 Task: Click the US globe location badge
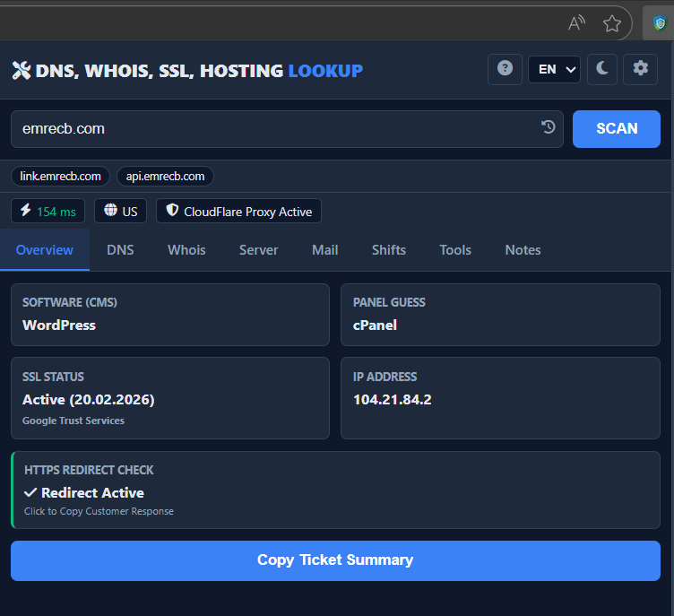click(120, 212)
